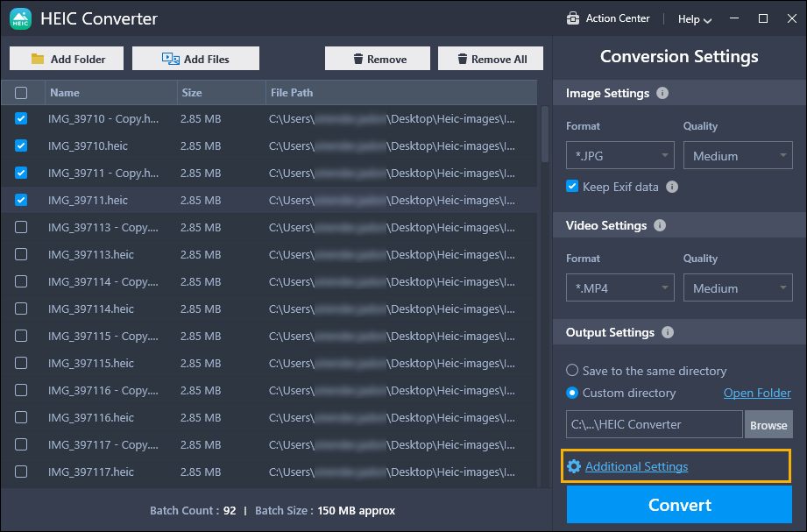Click size 2.85 MB in IMG_39710.heic row
Screen dimensions: 807x532
tap(201, 146)
